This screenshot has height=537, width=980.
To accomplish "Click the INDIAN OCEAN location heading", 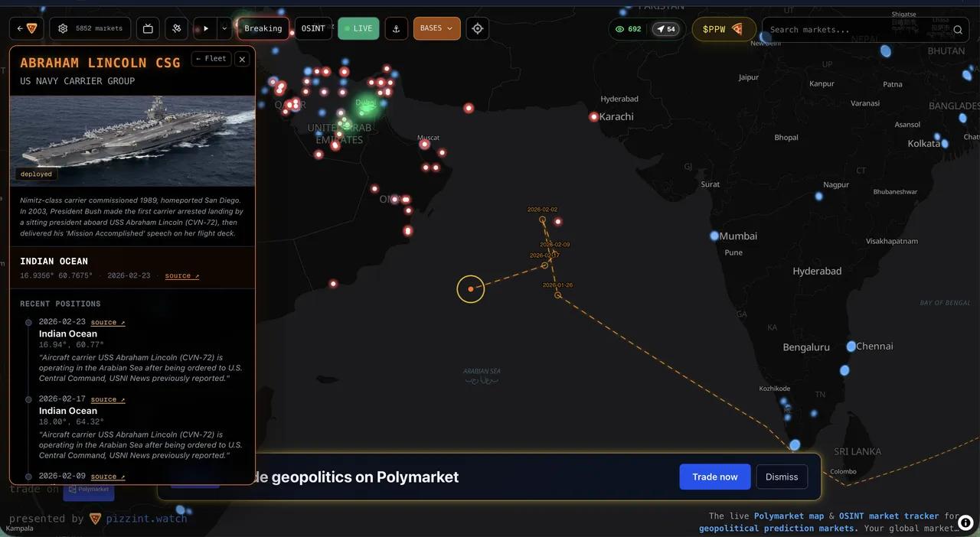I will tap(54, 261).
